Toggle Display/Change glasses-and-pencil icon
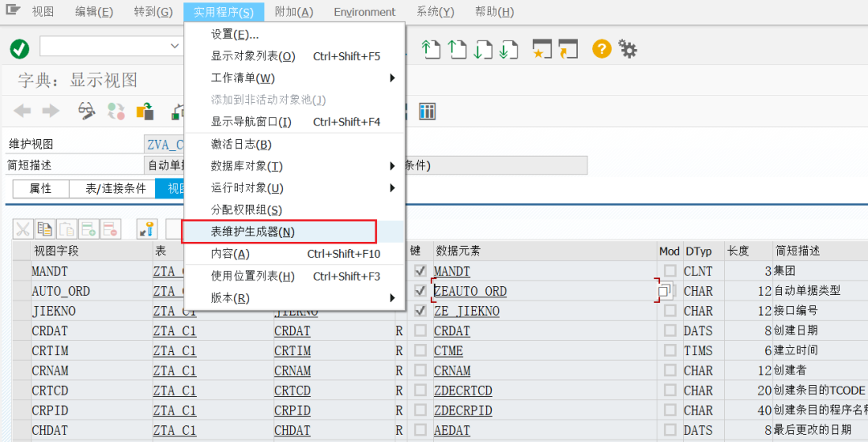Screen dimensions: 868x442 [x=86, y=111]
